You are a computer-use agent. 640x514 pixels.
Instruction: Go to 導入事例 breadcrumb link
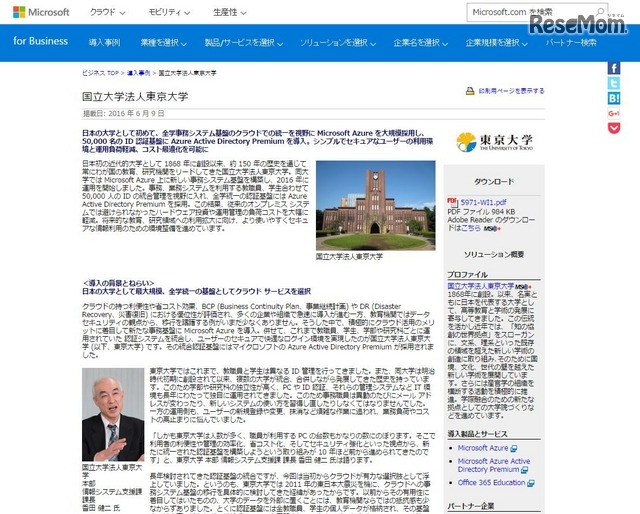click(x=139, y=73)
